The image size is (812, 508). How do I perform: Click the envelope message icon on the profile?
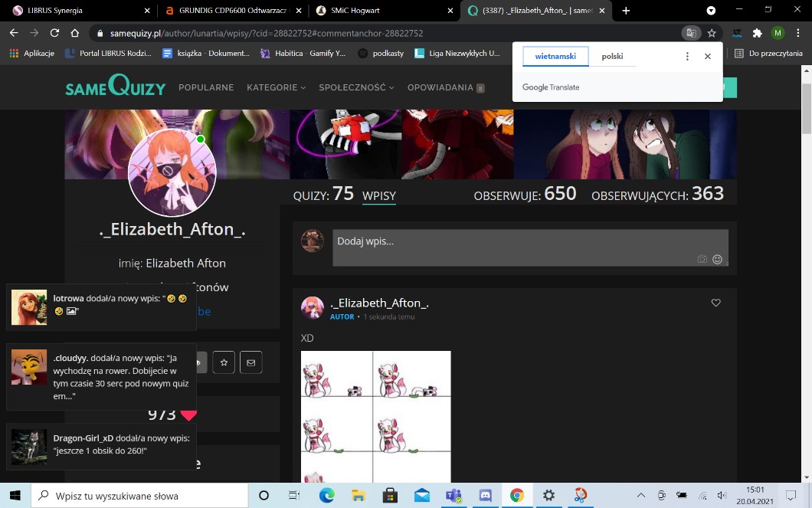[250, 362]
